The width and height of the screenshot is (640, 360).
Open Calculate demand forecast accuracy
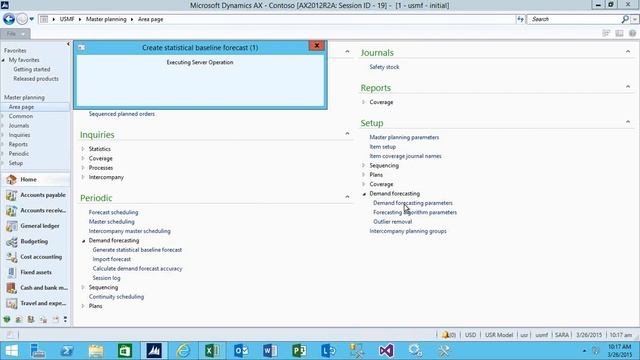pyautogui.click(x=137, y=269)
